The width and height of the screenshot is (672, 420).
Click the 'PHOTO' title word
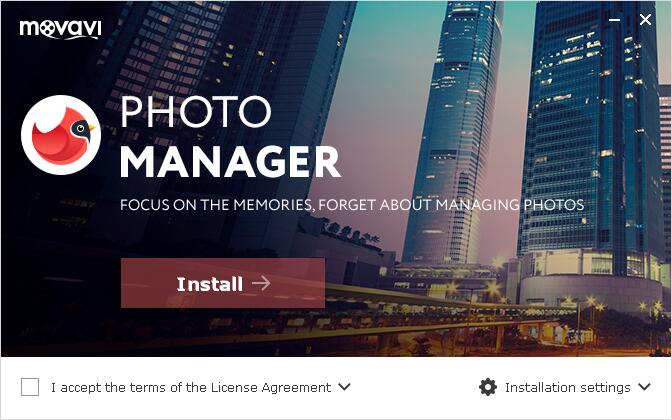pos(195,112)
